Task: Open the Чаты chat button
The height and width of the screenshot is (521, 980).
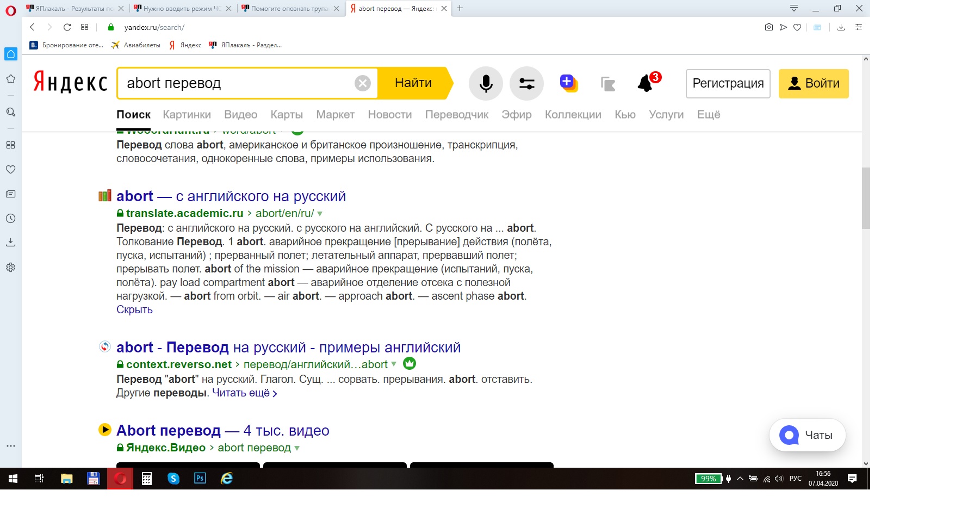Action: coord(808,435)
